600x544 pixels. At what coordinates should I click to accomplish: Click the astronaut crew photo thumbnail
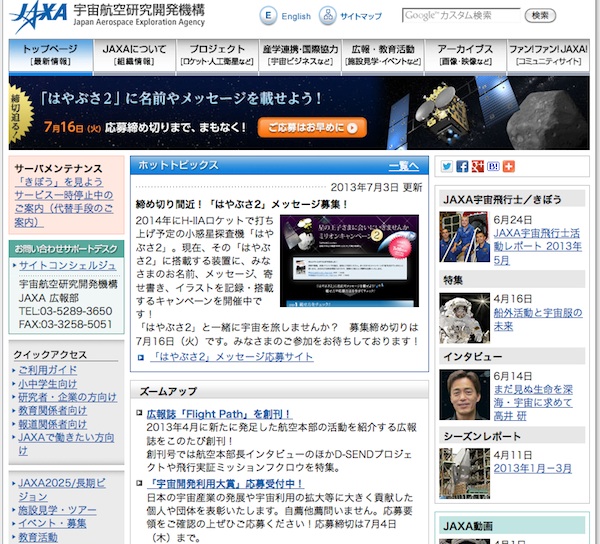[x=464, y=238]
